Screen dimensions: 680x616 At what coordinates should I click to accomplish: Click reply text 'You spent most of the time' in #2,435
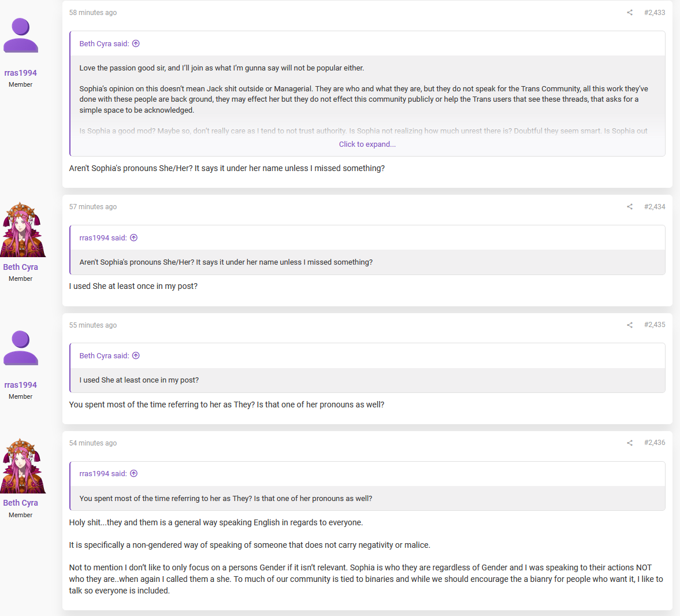tap(116, 405)
